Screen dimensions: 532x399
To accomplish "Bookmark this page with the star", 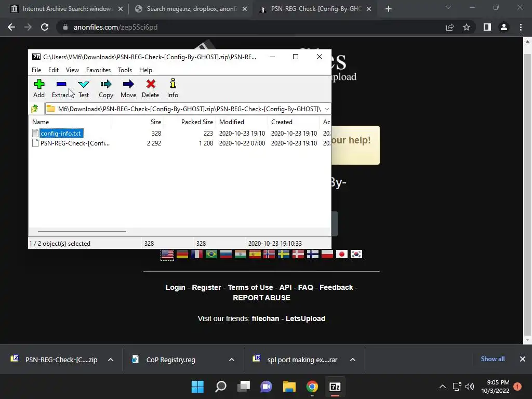I will coord(467,27).
